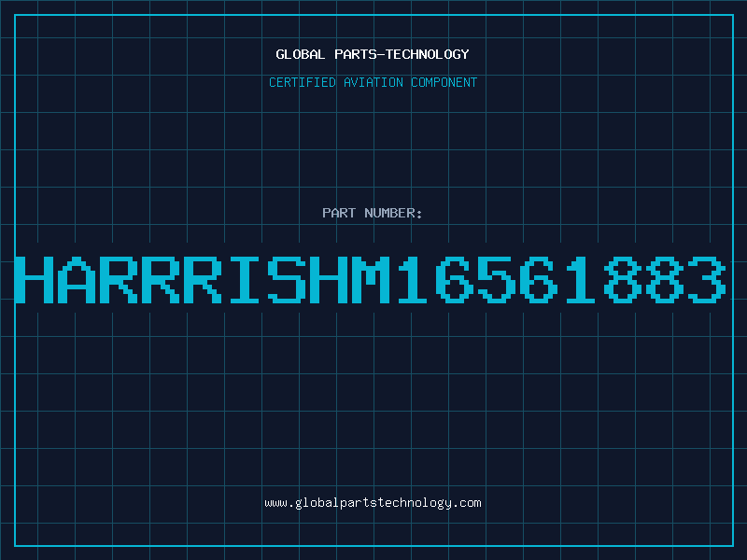Select the PARTS-TECHNOLOGY text in the title
This screenshot has width=747, height=560.
click(x=402, y=54)
